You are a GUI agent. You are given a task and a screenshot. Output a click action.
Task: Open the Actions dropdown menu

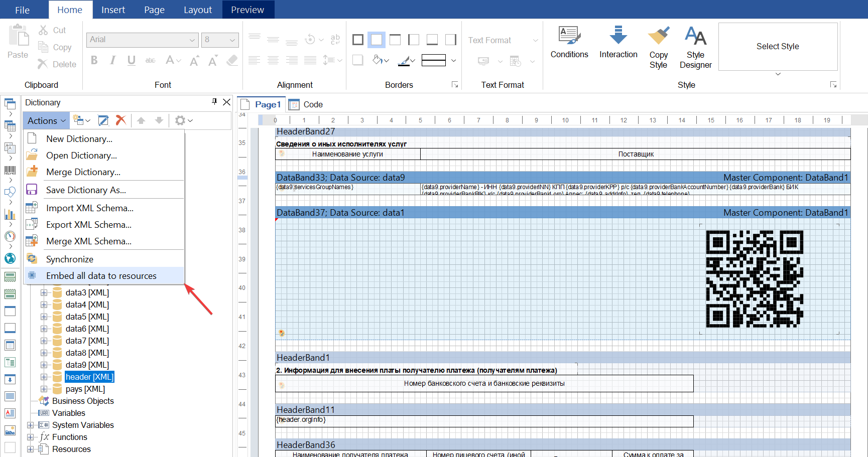coord(46,120)
